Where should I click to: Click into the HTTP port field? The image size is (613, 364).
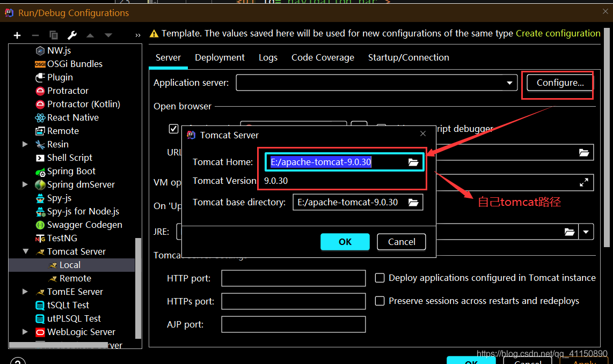click(x=293, y=278)
